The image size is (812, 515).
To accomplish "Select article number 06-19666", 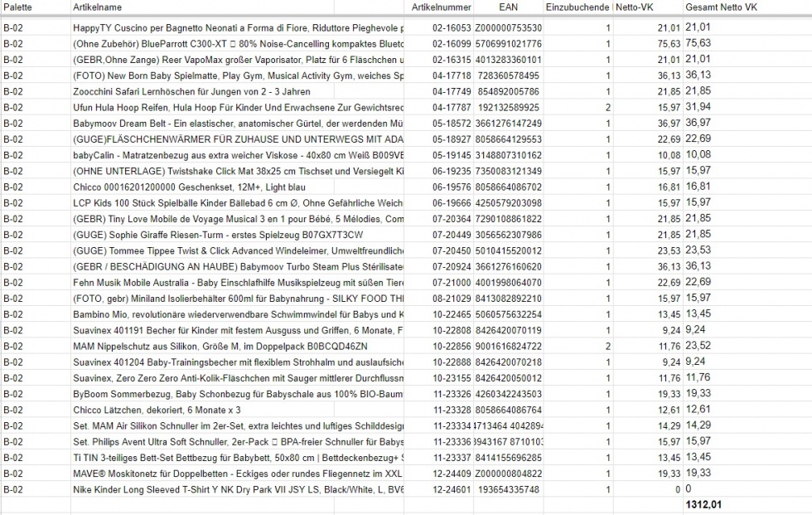I will click(452, 204).
